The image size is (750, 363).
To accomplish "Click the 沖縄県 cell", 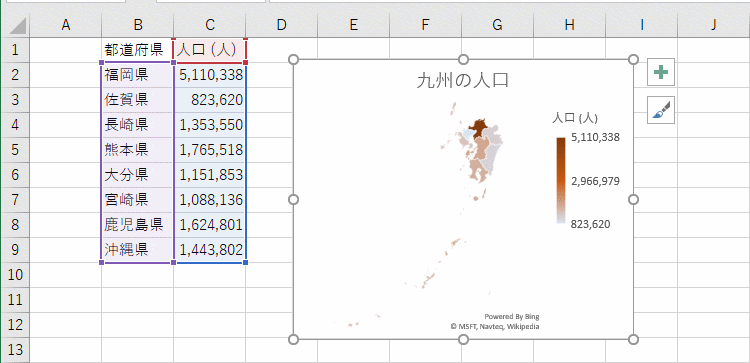I will [x=138, y=250].
